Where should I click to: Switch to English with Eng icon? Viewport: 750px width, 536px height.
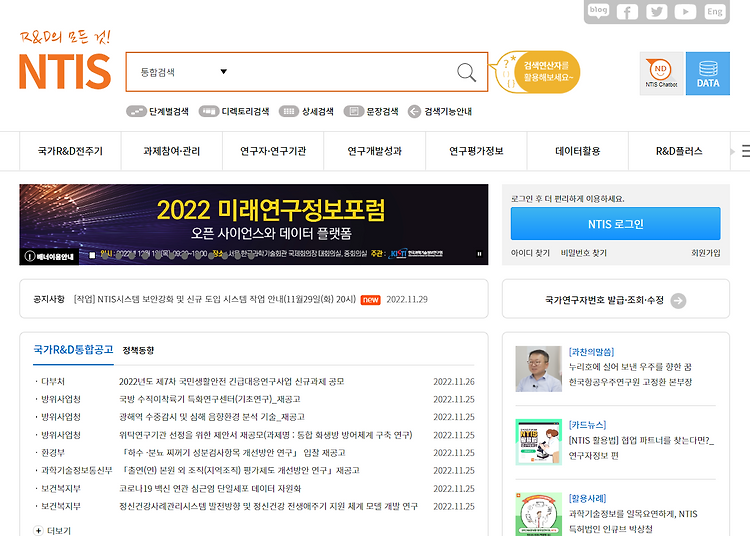pyautogui.click(x=715, y=11)
